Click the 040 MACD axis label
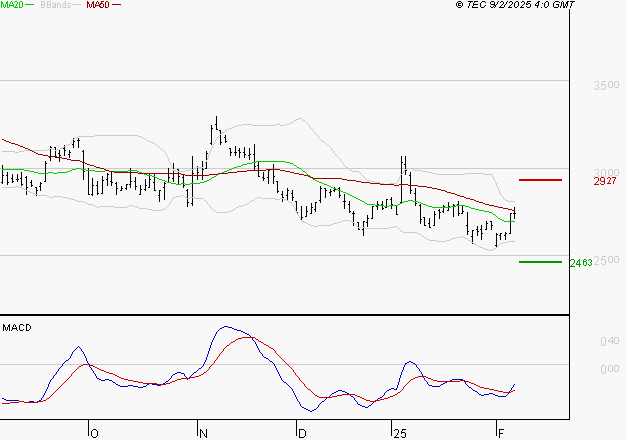The width and height of the screenshot is (627, 440). click(610, 341)
